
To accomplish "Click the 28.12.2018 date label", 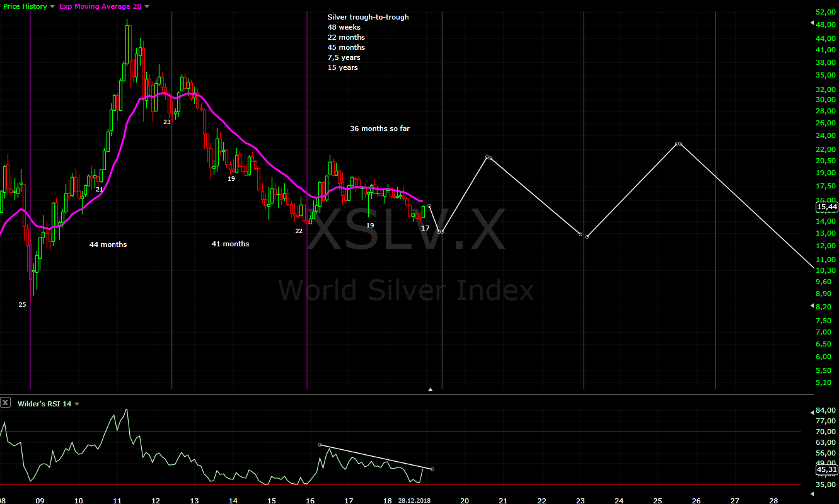I will coord(413,500).
